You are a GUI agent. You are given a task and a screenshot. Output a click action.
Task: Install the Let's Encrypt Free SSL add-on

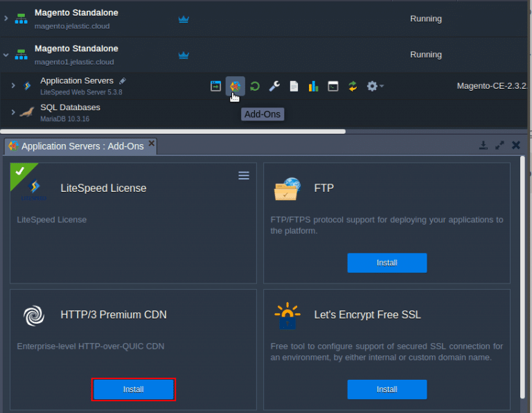[387, 389]
